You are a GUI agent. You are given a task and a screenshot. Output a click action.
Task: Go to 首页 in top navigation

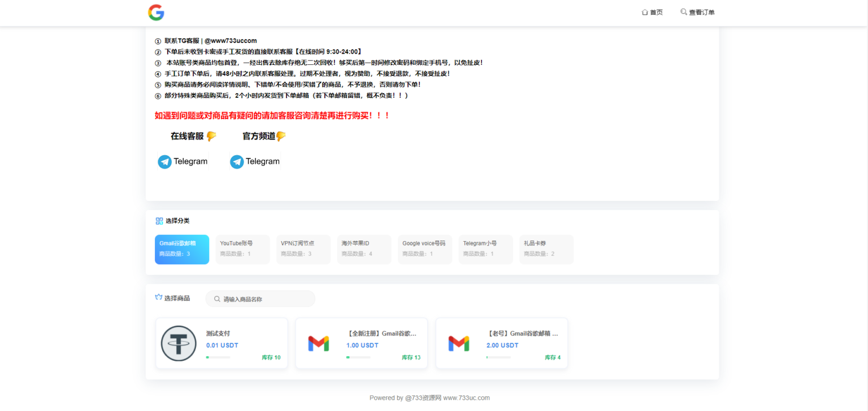click(656, 12)
